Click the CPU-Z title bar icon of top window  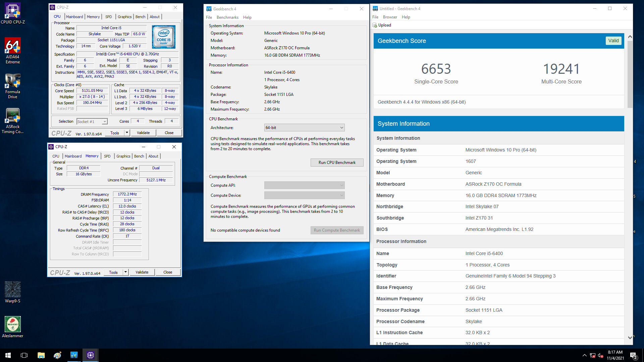tap(52, 7)
